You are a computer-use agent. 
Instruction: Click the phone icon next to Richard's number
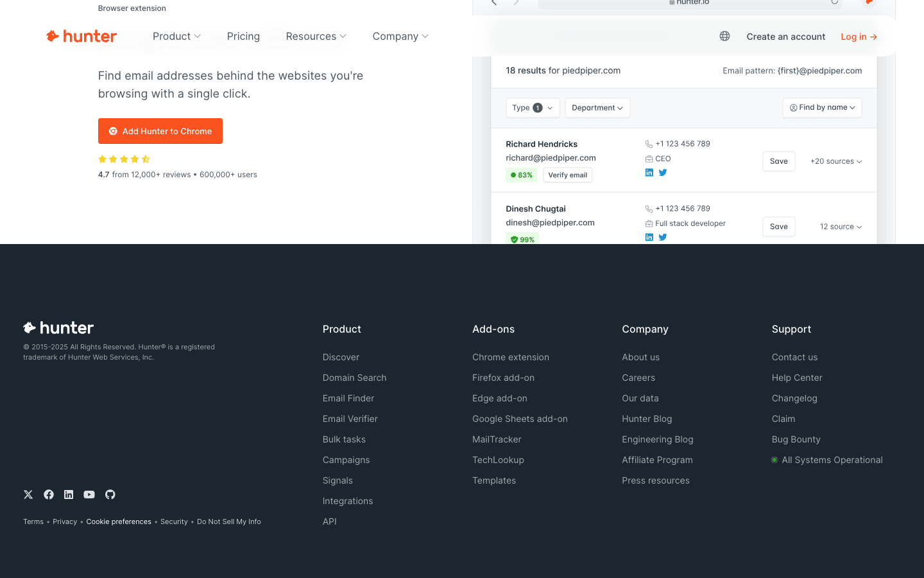(649, 144)
